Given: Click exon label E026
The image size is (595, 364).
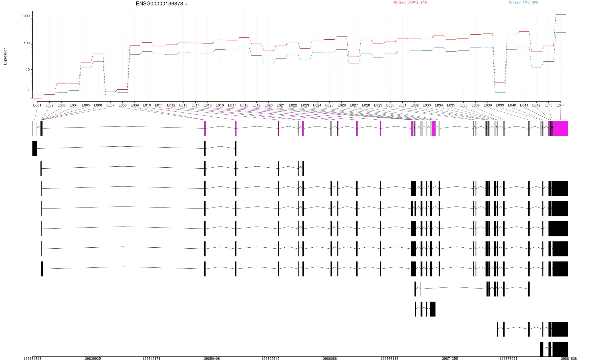Looking at the screenshot, I should 342,105.
